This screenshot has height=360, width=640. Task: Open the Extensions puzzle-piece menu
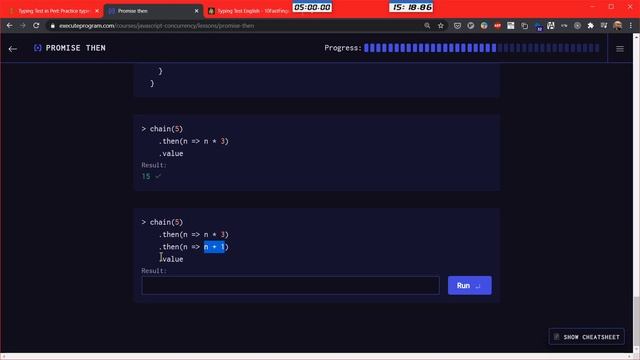click(x=590, y=26)
